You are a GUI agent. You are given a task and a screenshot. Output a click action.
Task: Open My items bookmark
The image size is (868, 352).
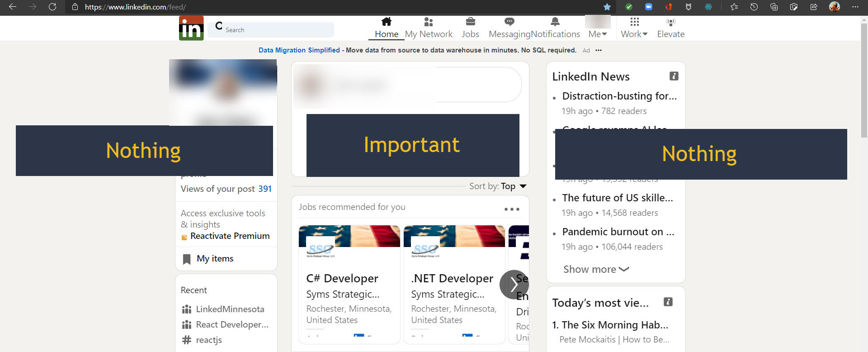coord(208,258)
